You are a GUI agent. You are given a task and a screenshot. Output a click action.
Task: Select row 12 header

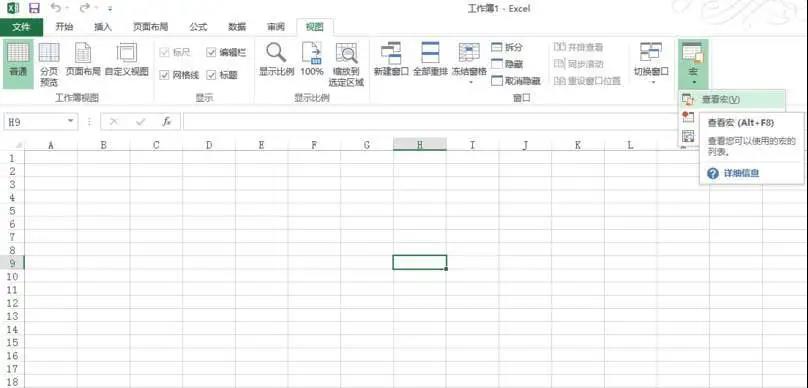(x=12, y=302)
